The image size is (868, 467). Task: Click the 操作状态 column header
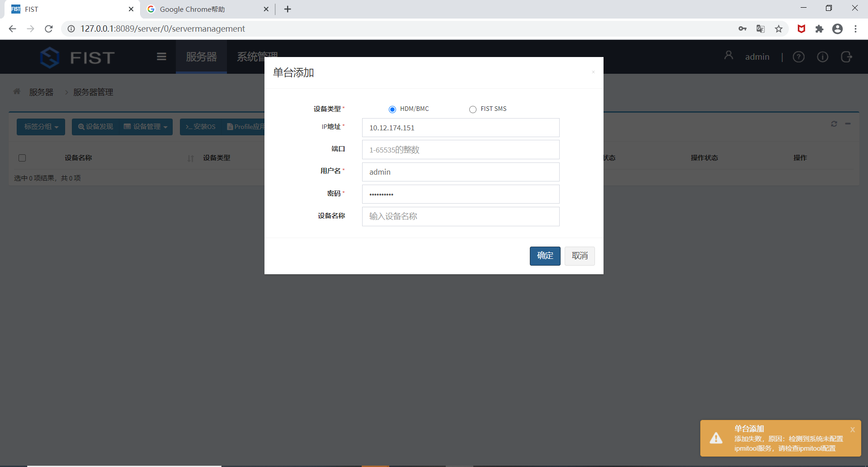704,158
